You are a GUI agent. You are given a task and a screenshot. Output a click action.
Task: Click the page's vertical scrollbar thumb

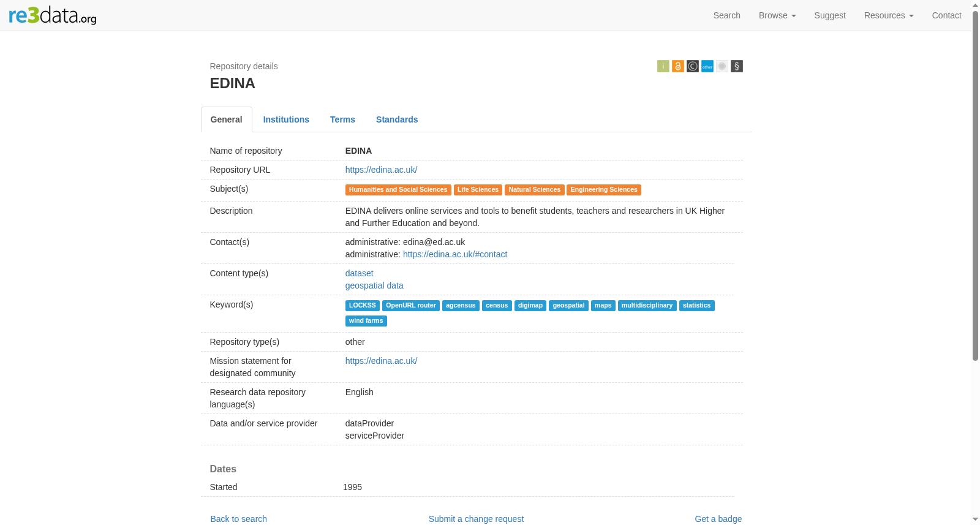coord(975,185)
